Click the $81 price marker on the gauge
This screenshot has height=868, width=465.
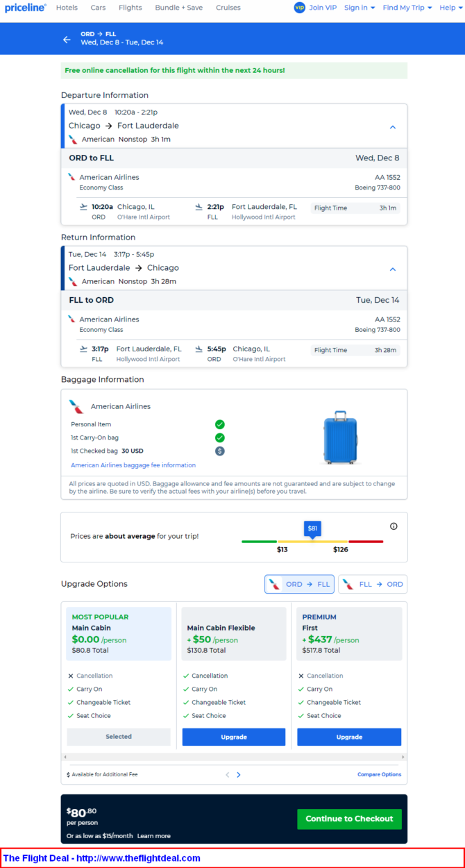(312, 528)
